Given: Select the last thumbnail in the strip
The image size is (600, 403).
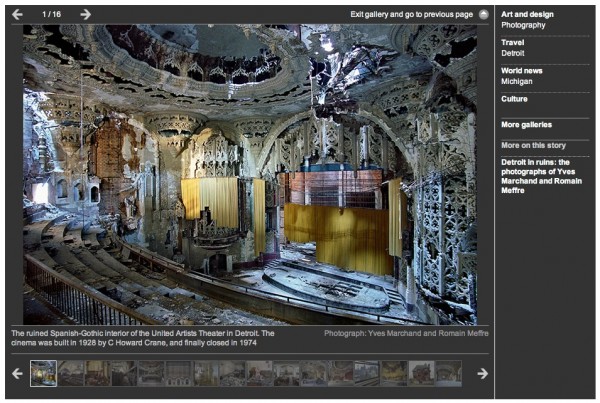Looking at the screenshot, I should [x=448, y=373].
